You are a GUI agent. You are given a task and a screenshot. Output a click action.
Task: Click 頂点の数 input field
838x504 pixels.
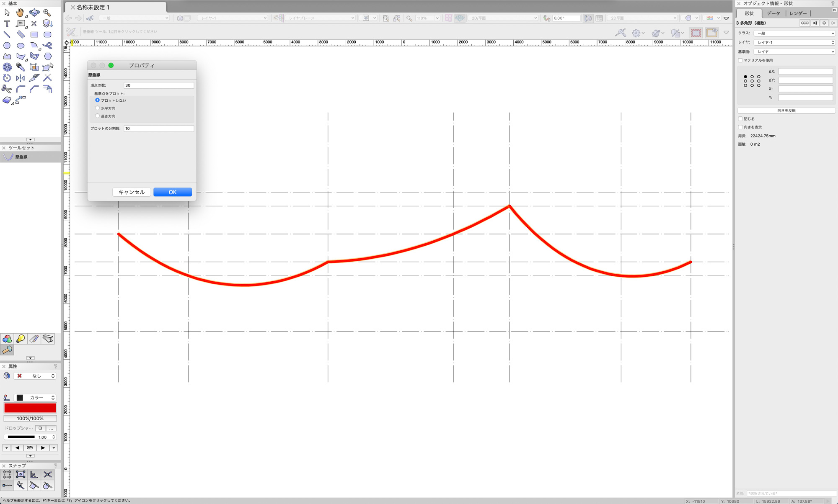click(159, 85)
